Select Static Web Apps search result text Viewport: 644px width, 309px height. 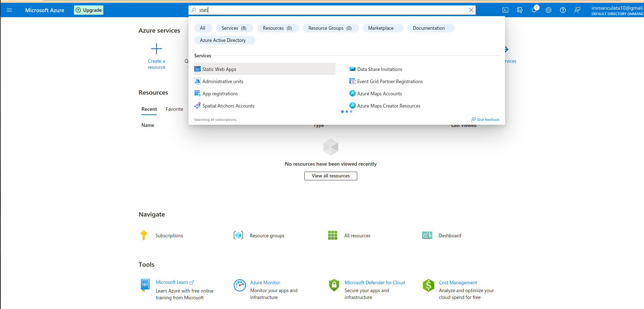coord(219,69)
